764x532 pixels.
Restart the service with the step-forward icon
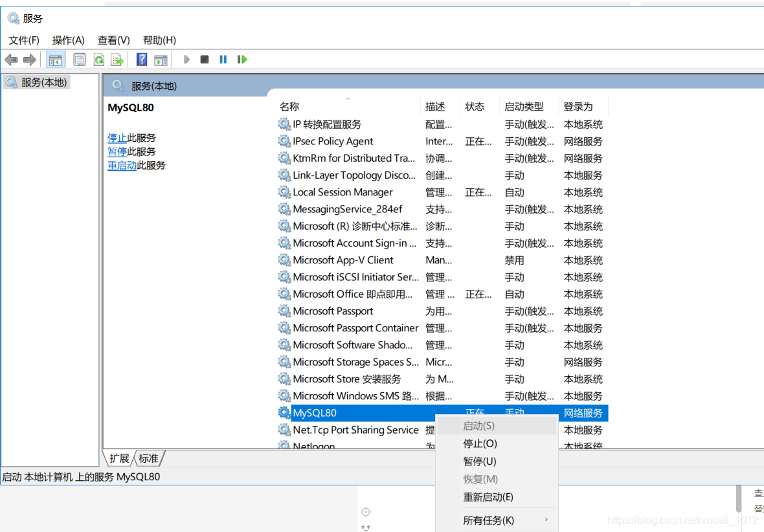(x=241, y=59)
